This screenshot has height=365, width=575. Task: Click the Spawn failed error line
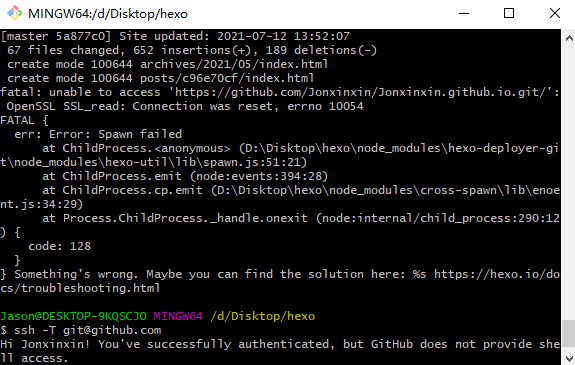click(98, 134)
